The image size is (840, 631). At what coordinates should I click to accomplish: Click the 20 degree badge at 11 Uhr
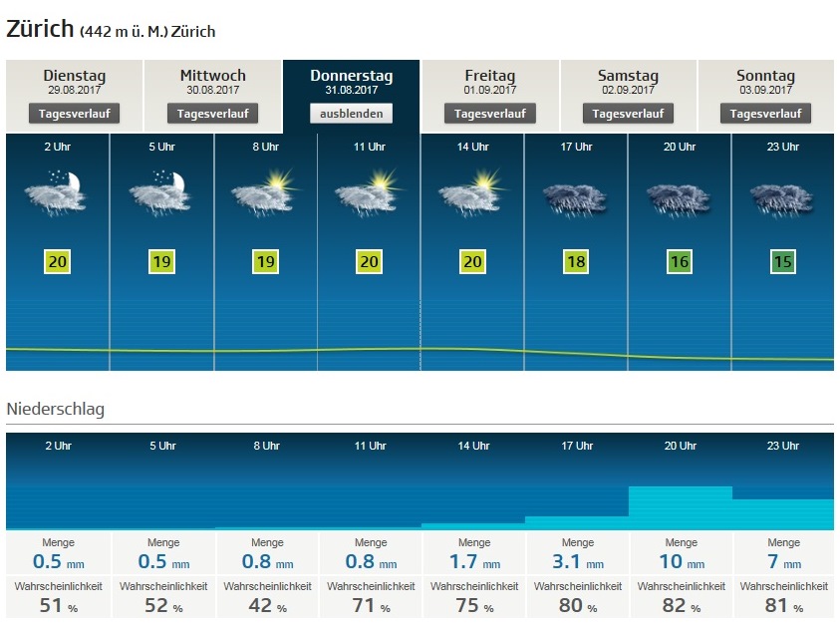369,261
